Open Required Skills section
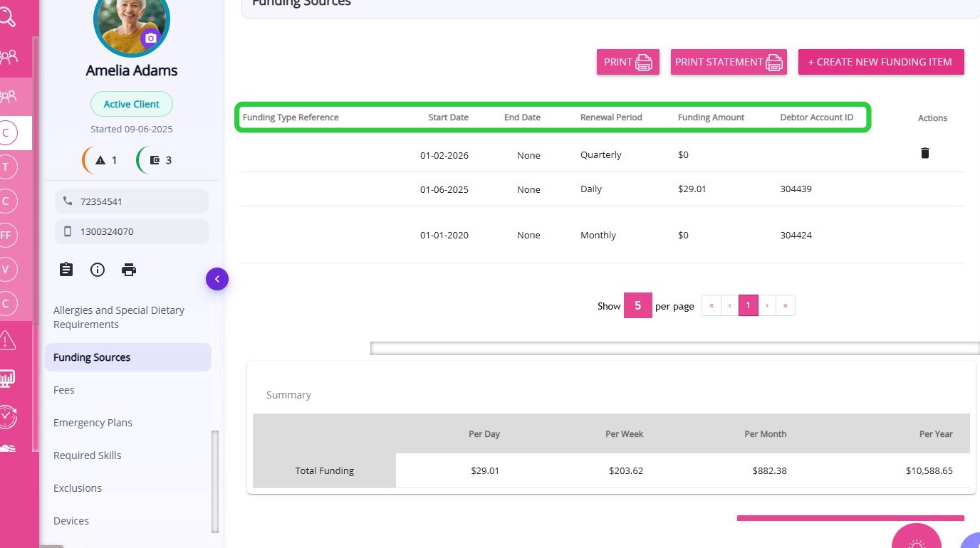 [x=87, y=455]
